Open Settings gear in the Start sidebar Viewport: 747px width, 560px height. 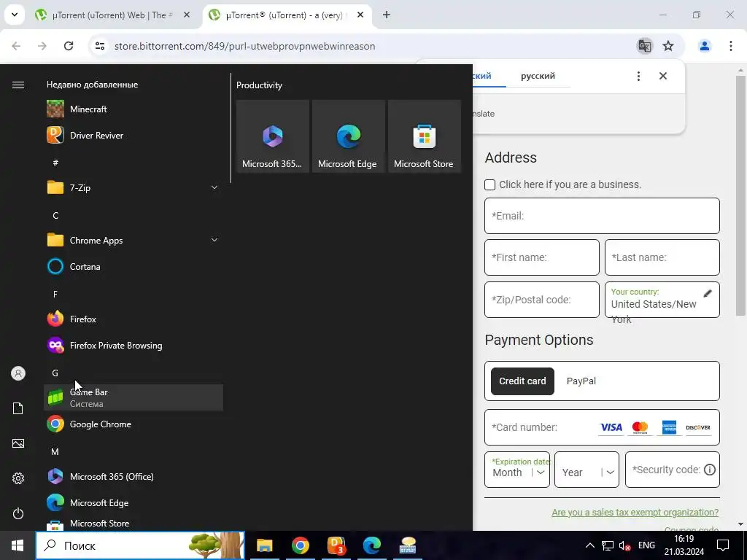pos(18,478)
